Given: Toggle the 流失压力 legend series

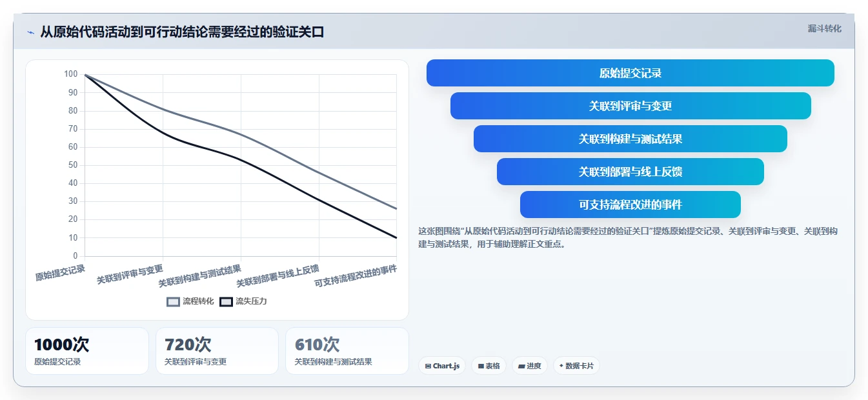Looking at the screenshot, I should point(243,301).
